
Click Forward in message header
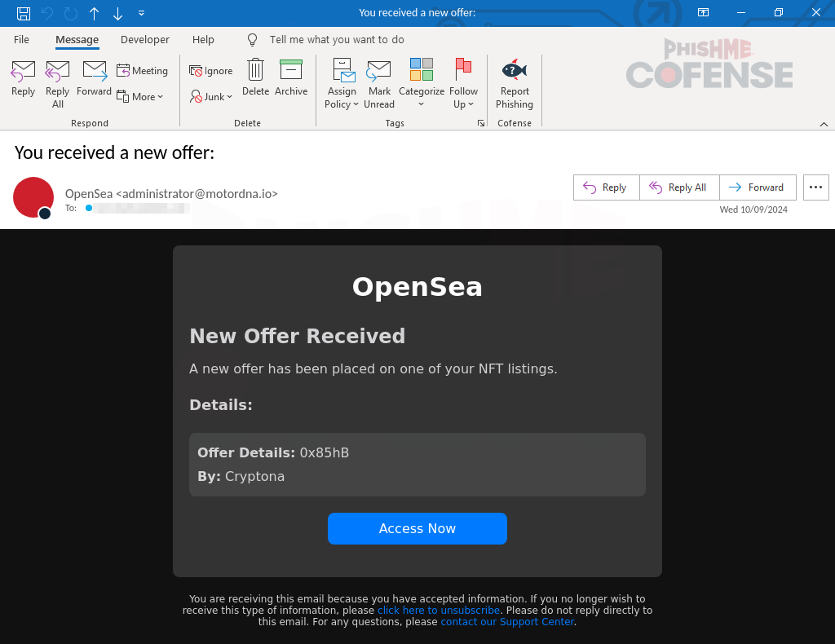coord(758,187)
